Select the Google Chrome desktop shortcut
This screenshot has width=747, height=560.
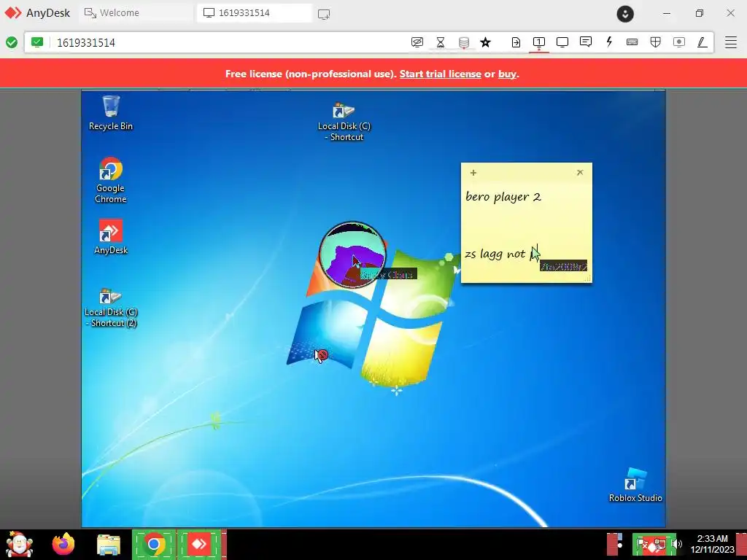[x=111, y=180]
